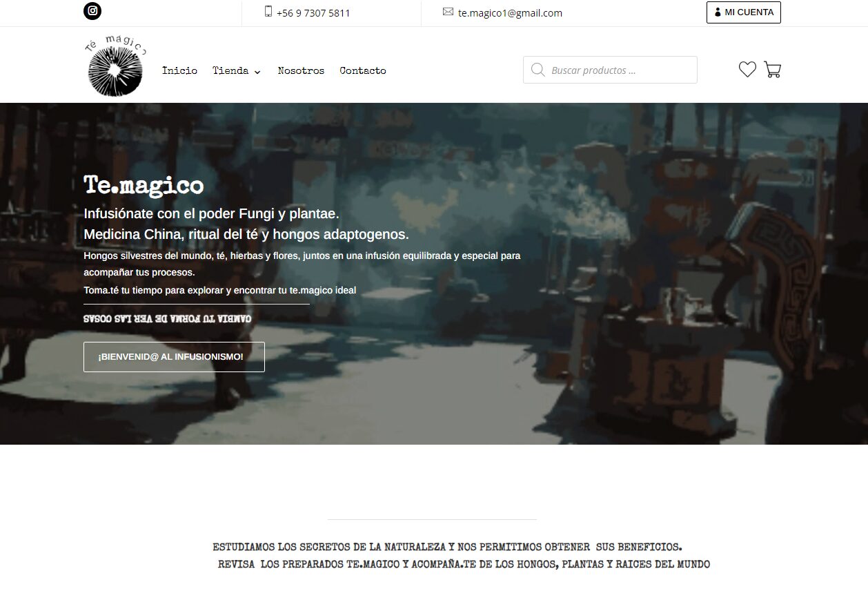
Task: Open the Tienda menu label
Action: (230, 70)
